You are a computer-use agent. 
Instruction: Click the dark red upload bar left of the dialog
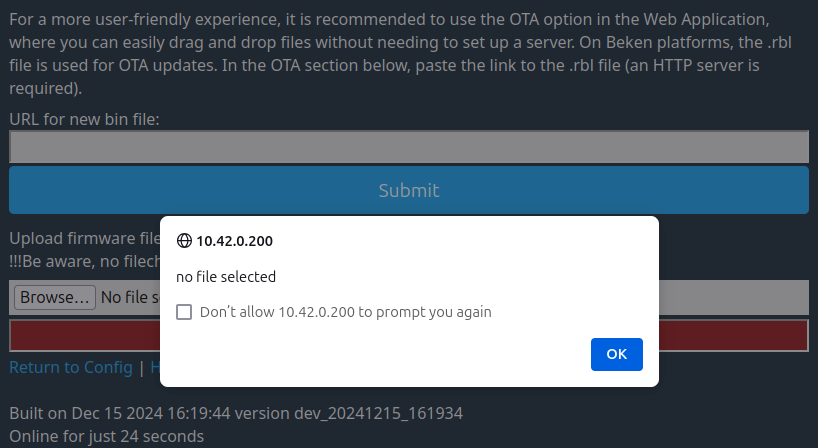pos(85,335)
